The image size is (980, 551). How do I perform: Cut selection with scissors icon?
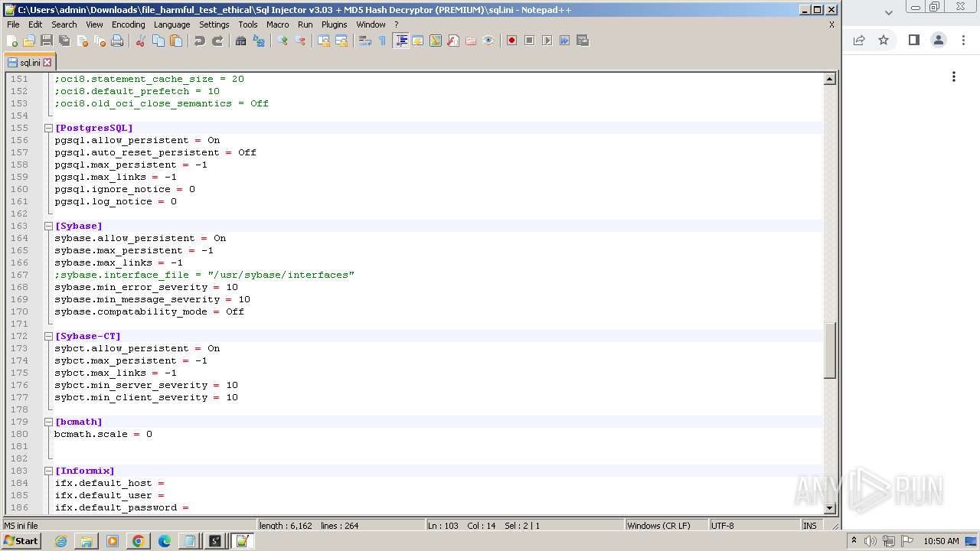(141, 41)
